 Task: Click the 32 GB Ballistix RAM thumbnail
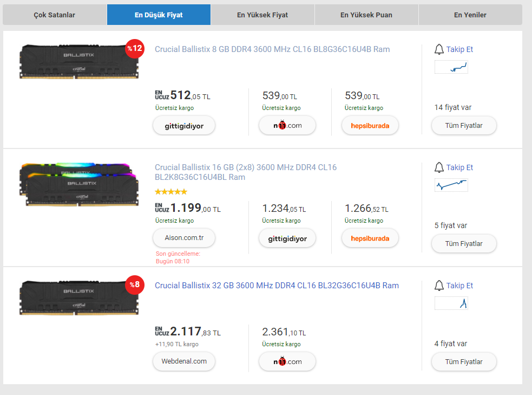click(78, 298)
